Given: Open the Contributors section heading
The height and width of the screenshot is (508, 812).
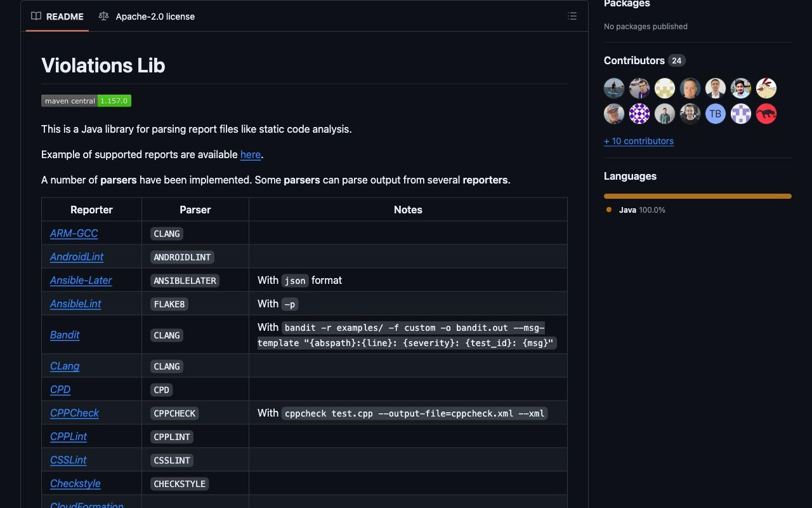Looking at the screenshot, I should click(x=634, y=60).
